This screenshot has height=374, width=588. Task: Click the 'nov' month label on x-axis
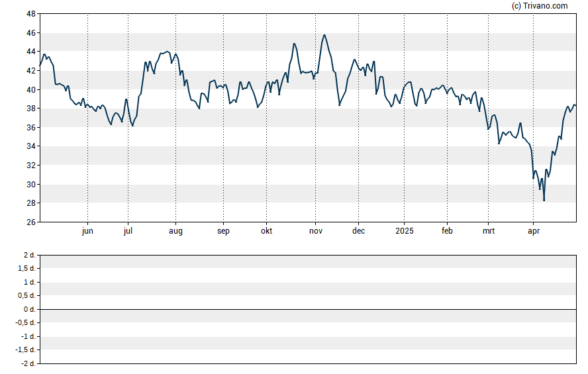click(316, 231)
